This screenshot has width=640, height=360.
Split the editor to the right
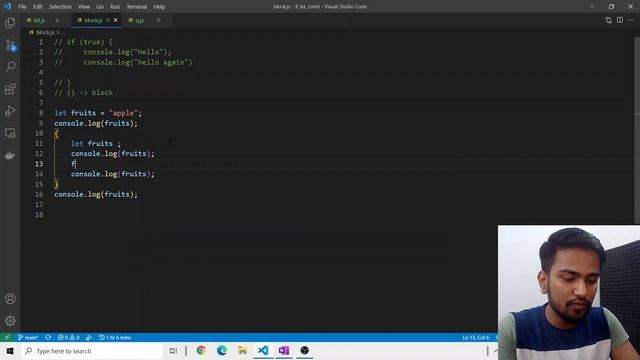(620, 20)
